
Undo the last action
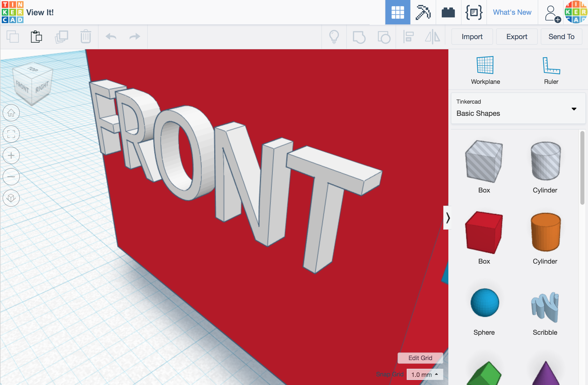click(x=111, y=37)
